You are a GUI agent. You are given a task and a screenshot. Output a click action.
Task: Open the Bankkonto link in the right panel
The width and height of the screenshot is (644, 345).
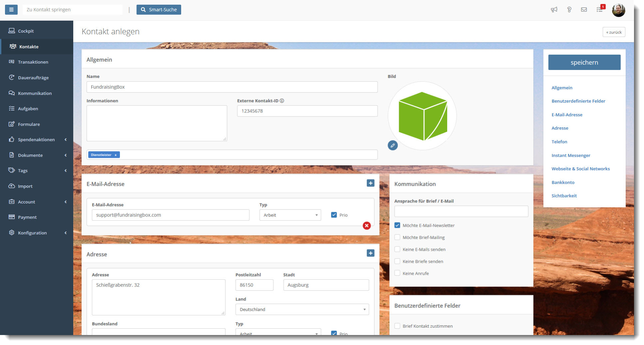pos(563,182)
